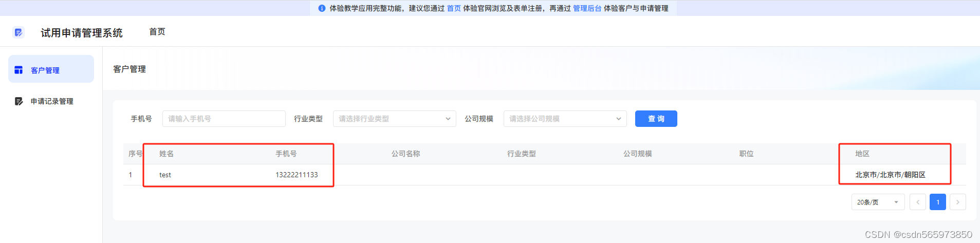The image size is (980, 243).
Task: Click the 行业类型 column header
Action: tap(522, 154)
